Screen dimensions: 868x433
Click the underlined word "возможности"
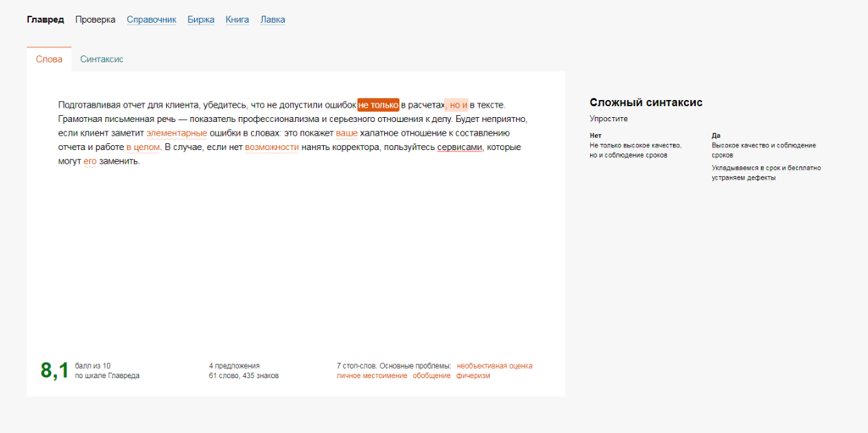272,147
